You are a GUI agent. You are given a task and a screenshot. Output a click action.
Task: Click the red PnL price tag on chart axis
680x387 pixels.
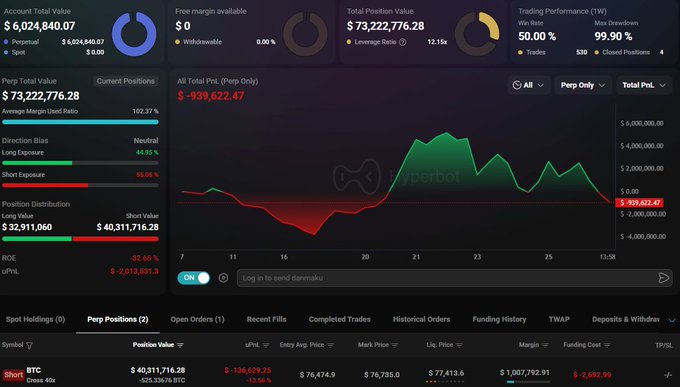point(639,203)
